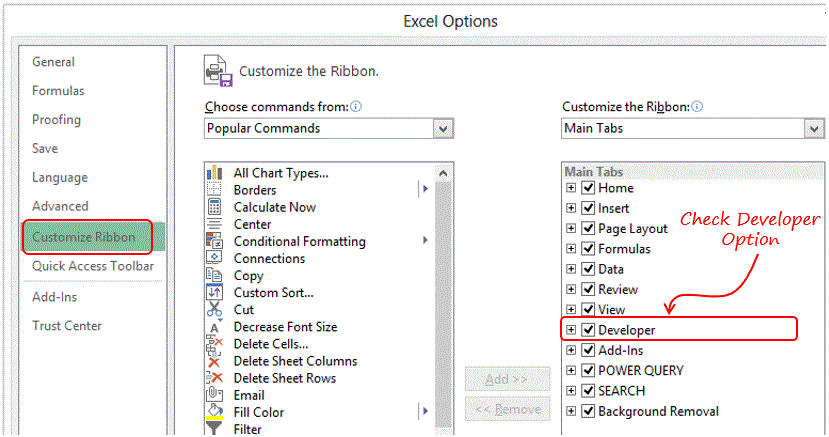Expand the Home tab tree node
829x437 pixels.
tap(570, 188)
